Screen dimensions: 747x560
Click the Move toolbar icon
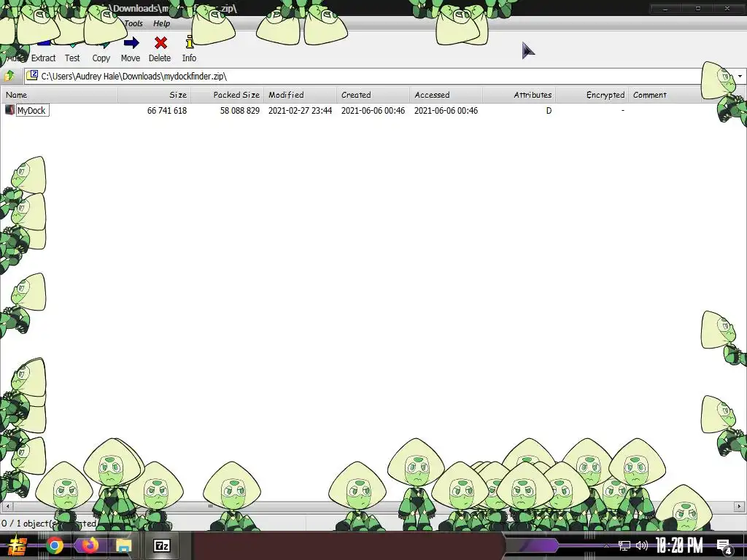[131, 44]
